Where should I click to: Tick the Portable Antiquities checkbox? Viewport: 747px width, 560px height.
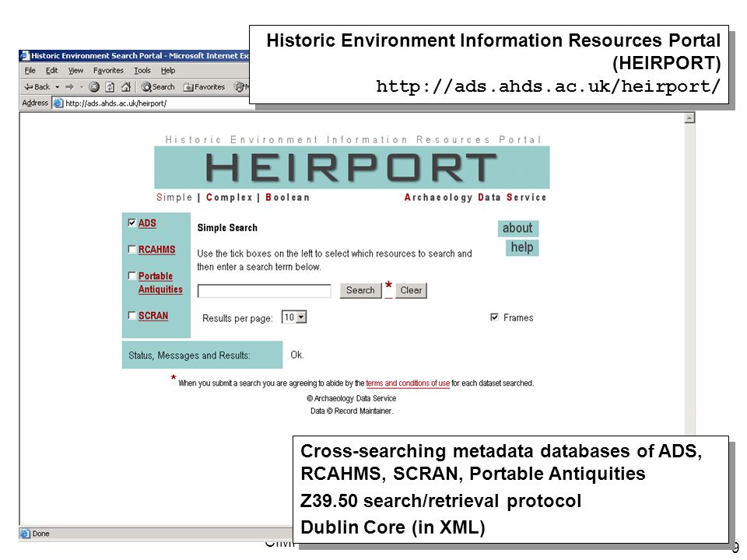click(132, 275)
